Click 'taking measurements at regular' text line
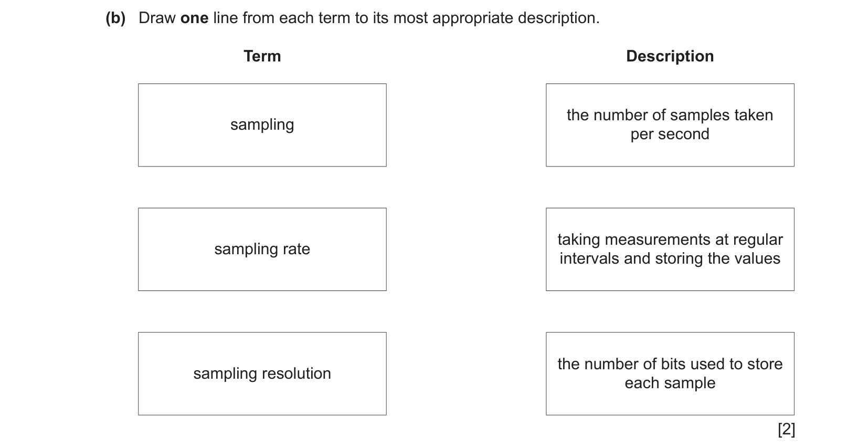The width and height of the screenshot is (868, 447). [x=670, y=240]
